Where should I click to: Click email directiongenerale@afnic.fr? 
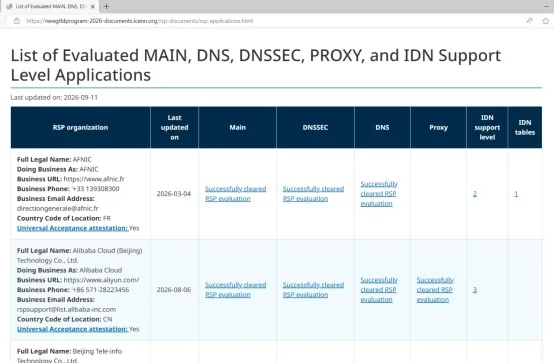(58, 209)
